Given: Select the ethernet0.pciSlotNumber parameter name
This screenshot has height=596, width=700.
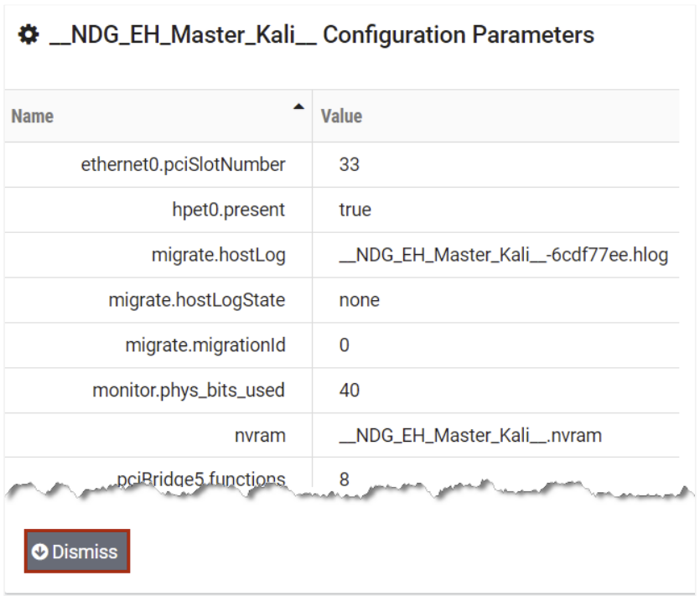Looking at the screenshot, I should (x=183, y=164).
